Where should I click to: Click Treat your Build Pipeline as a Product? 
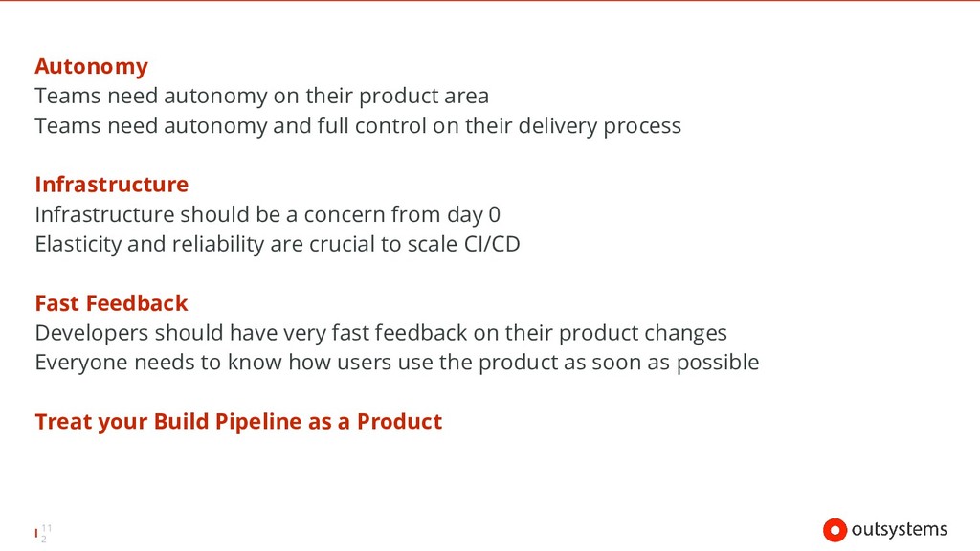(238, 422)
